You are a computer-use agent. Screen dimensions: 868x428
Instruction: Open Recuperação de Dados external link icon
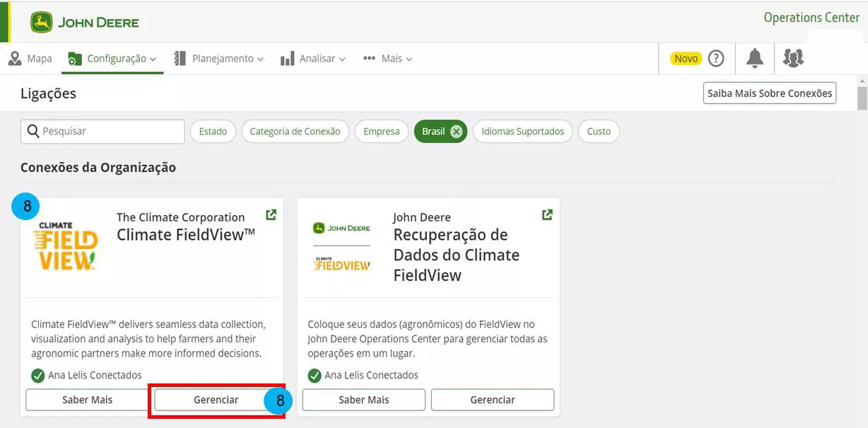point(547,214)
